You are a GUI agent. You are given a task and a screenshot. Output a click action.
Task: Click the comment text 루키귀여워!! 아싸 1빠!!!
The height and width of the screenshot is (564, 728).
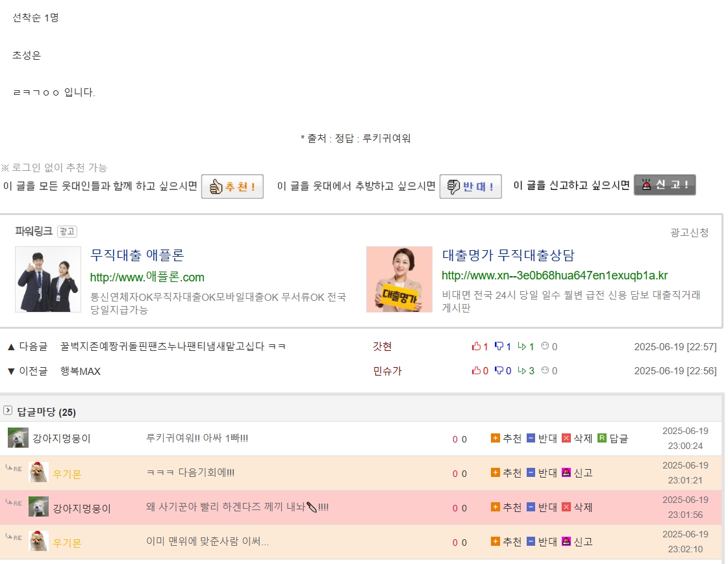[x=197, y=438]
